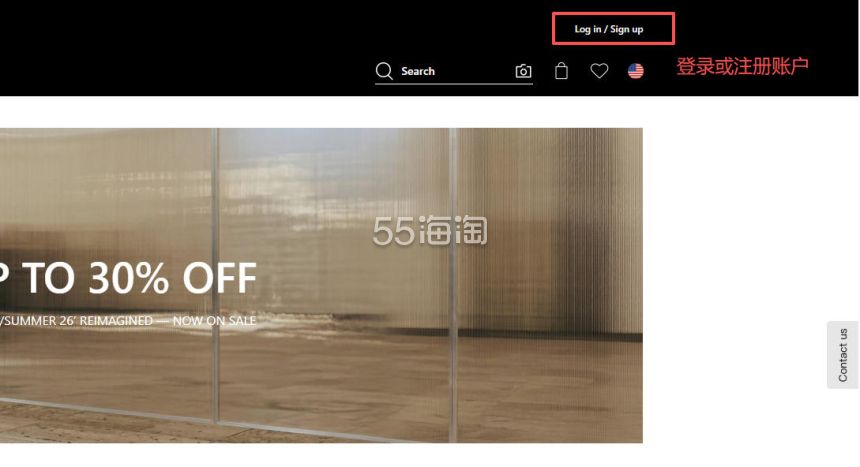Click the words 'Sign up' in the header
The width and height of the screenshot is (860, 467).
626,29
